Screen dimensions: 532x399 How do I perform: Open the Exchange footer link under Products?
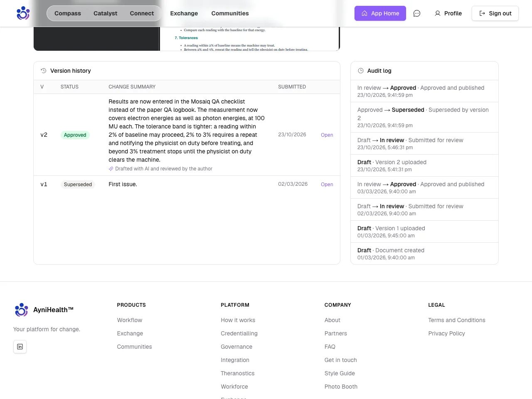point(130,333)
